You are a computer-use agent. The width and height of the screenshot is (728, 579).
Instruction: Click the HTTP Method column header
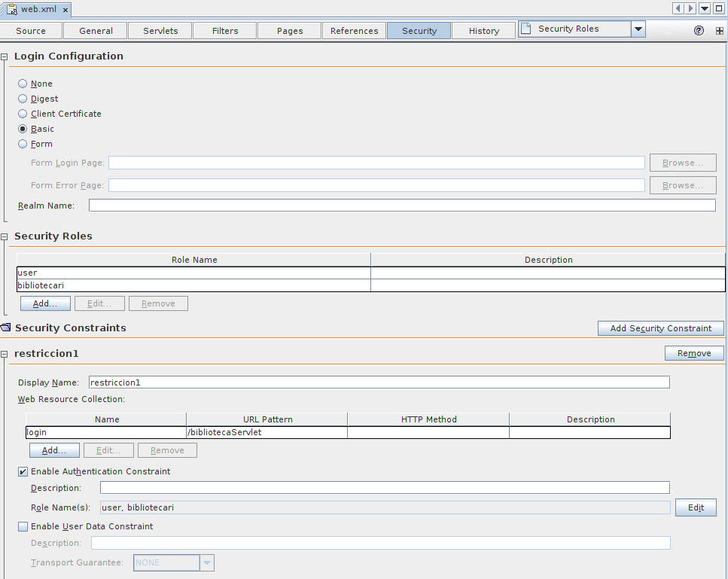pos(428,419)
